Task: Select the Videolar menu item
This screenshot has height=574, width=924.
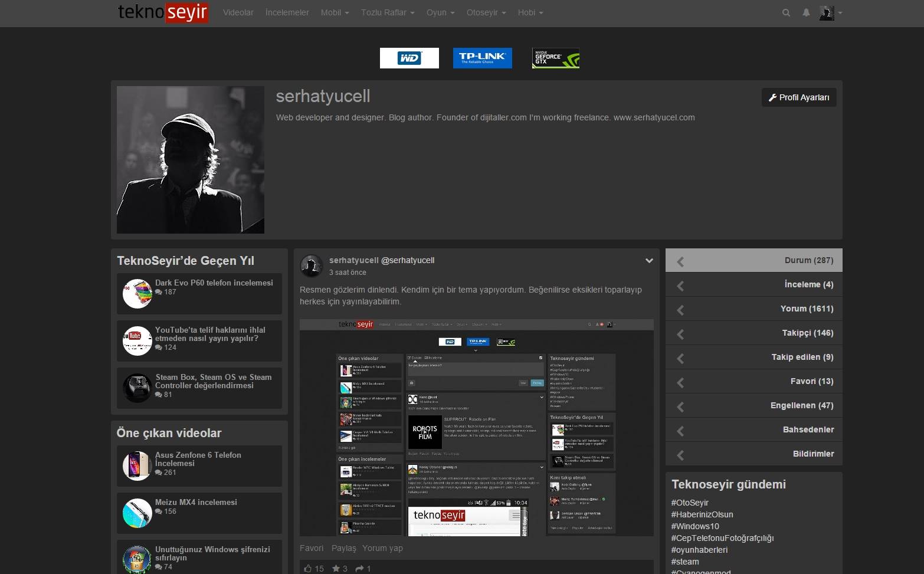Action: tap(238, 12)
